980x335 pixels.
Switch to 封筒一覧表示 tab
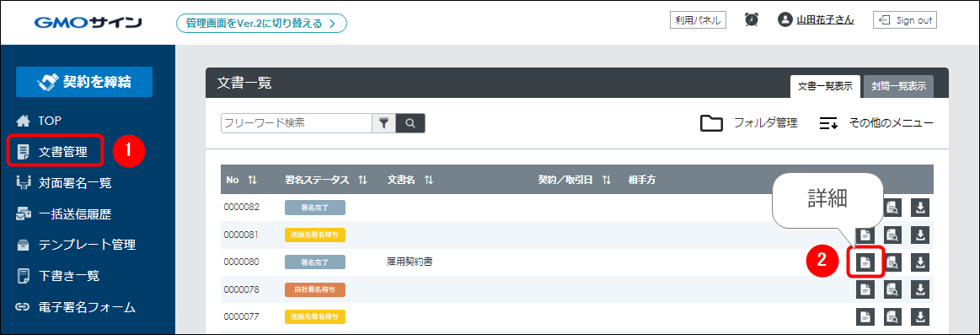(898, 86)
